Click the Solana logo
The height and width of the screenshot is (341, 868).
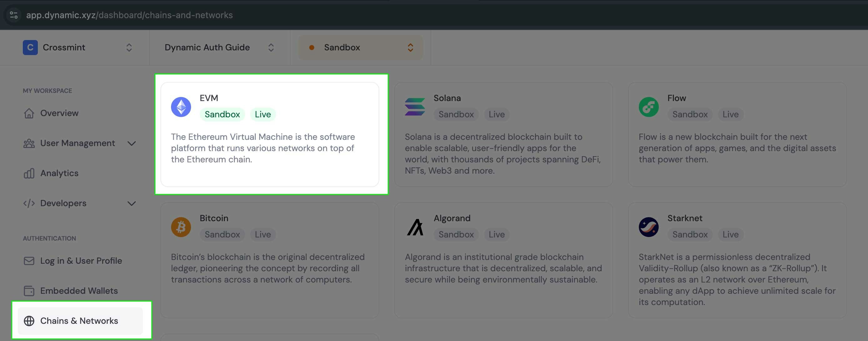click(415, 107)
